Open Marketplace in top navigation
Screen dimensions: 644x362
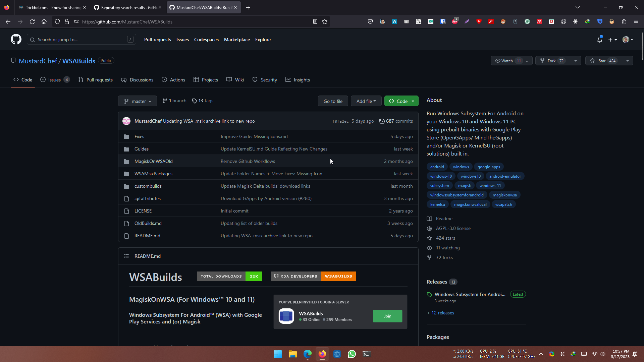(237, 40)
